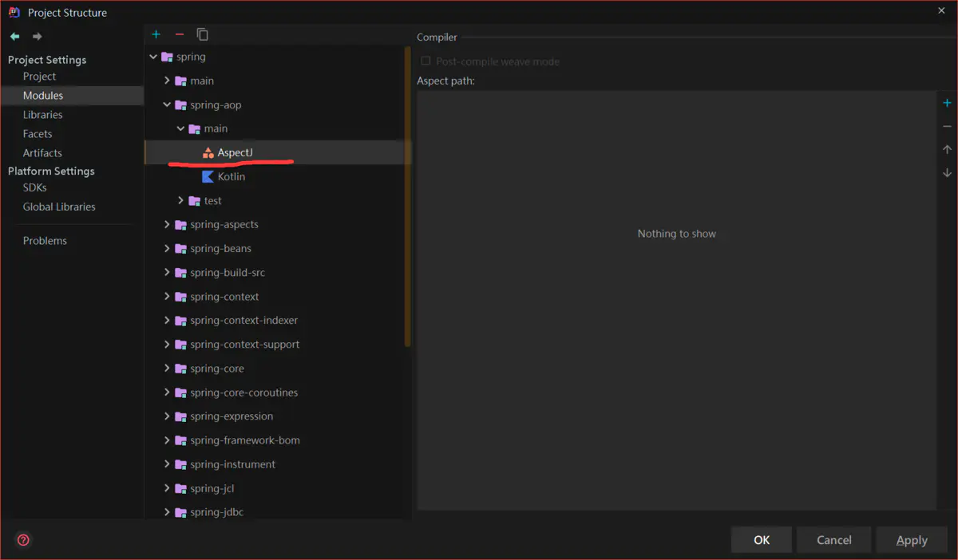The width and height of the screenshot is (958, 560).
Task: Click the Apply button
Action: [x=912, y=540]
